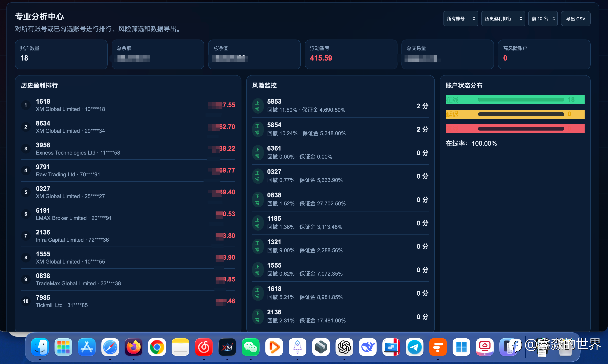
Task: Click the 正常 badge for account 6361
Action: pos(257,153)
